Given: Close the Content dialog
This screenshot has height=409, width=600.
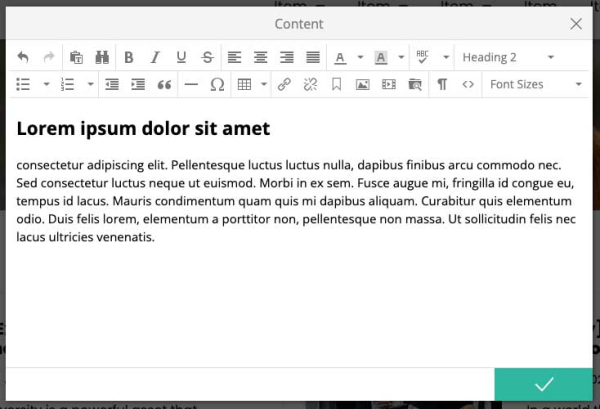Looking at the screenshot, I should click(576, 24).
